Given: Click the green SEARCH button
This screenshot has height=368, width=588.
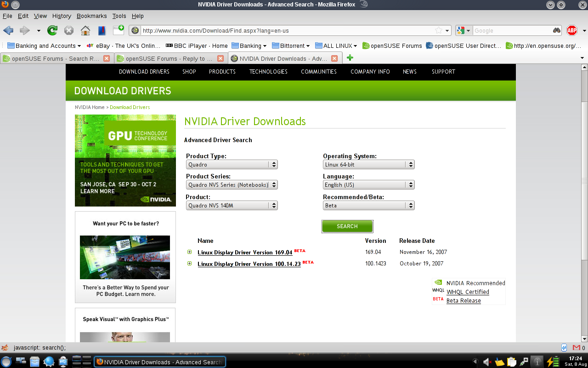Looking at the screenshot, I should [x=347, y=226].
